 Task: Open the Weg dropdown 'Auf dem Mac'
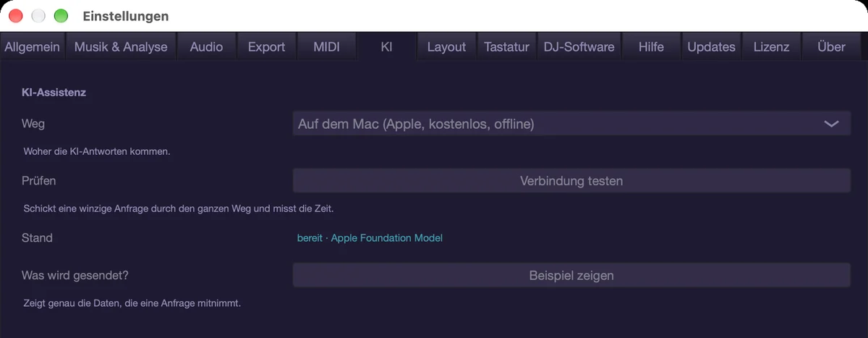coord(571,124)
